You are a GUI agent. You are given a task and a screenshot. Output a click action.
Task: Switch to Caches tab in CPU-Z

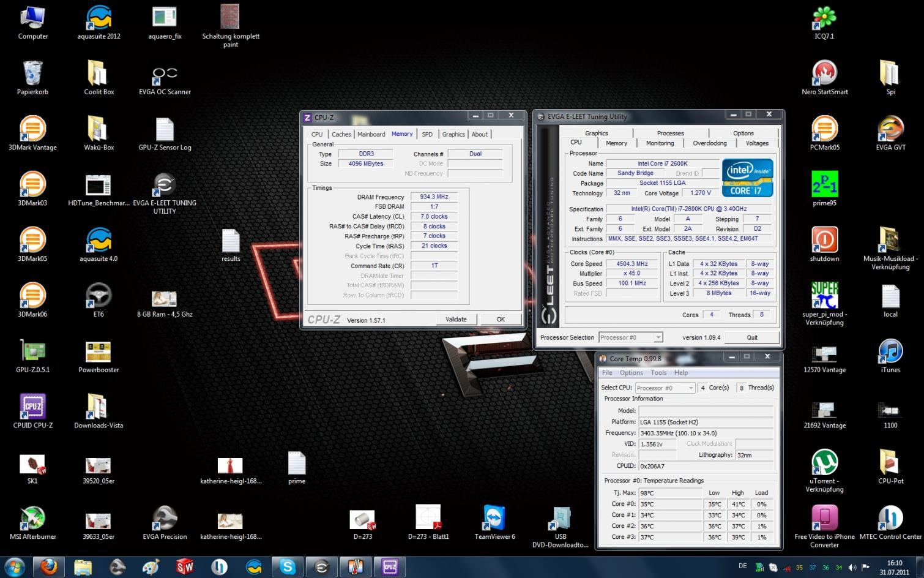click(x=341, y=134)
